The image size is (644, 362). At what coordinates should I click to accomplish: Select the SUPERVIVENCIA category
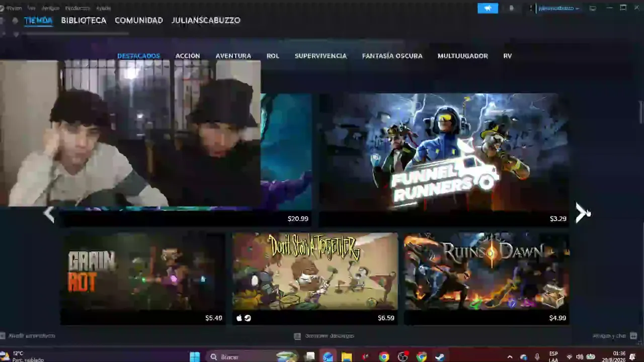(320, 56)
